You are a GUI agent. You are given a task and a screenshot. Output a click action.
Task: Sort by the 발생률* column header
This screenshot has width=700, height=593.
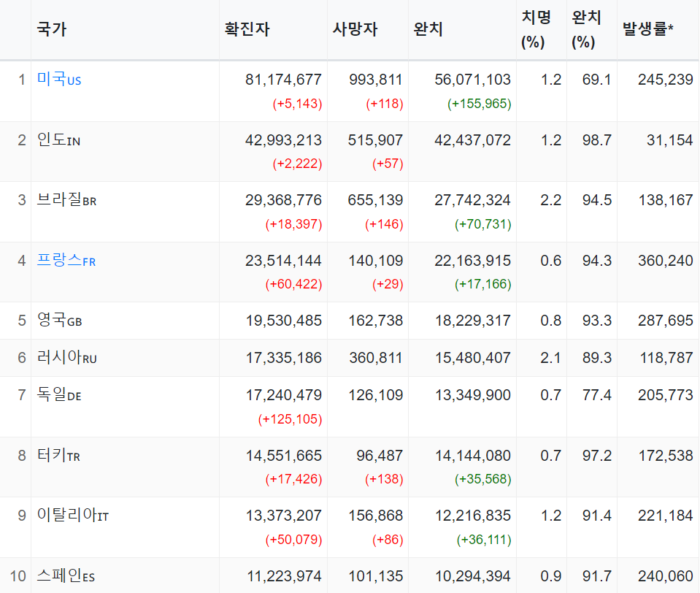[x=647, y=29]
